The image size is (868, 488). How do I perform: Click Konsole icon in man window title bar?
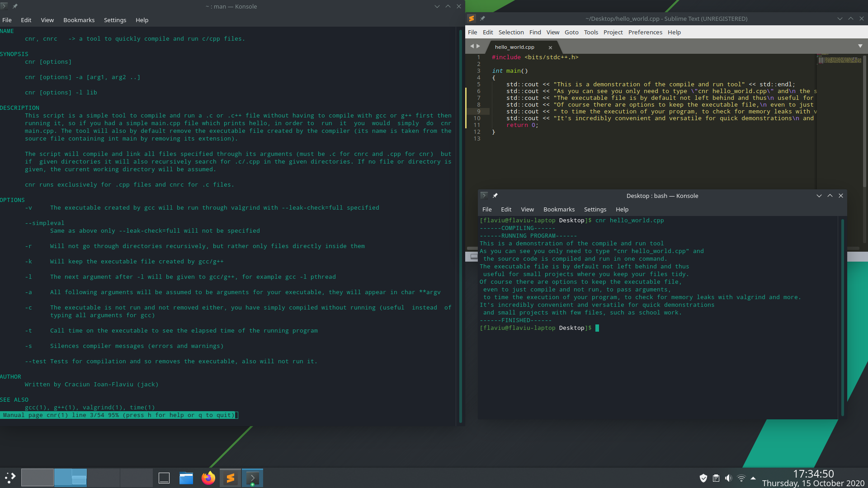click(4, 6)
